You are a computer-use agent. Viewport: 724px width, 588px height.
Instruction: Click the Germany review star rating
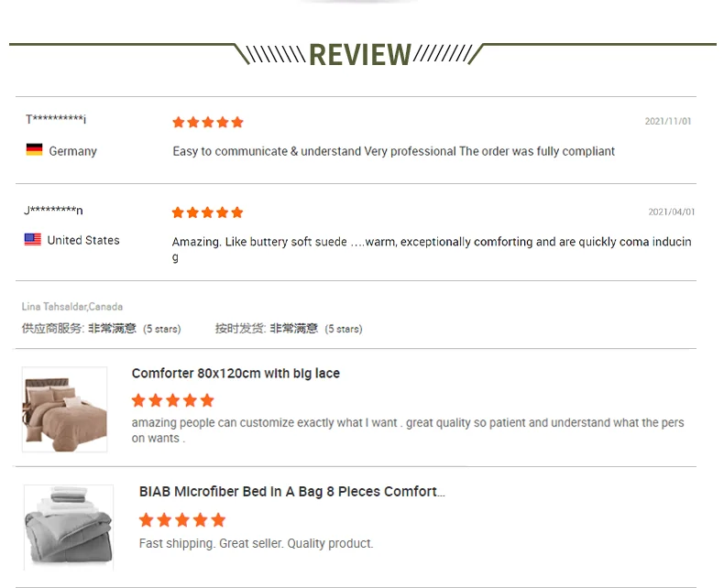[x=208, y=122]
